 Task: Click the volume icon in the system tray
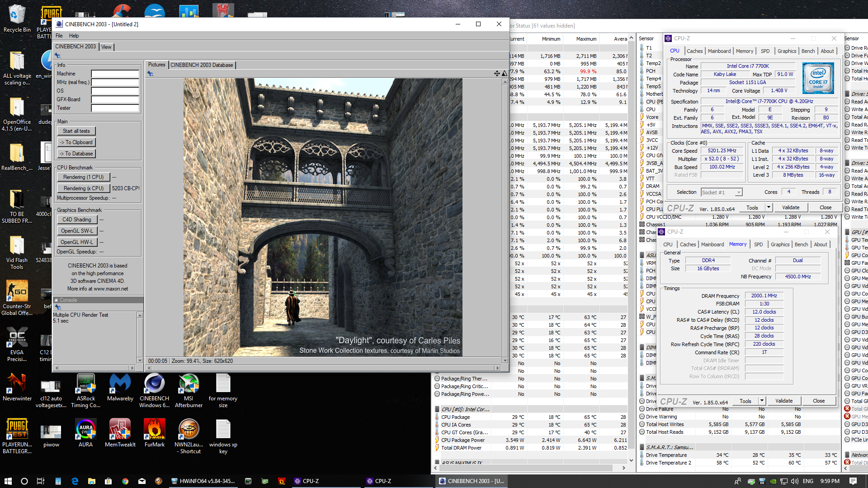[795, 481]
